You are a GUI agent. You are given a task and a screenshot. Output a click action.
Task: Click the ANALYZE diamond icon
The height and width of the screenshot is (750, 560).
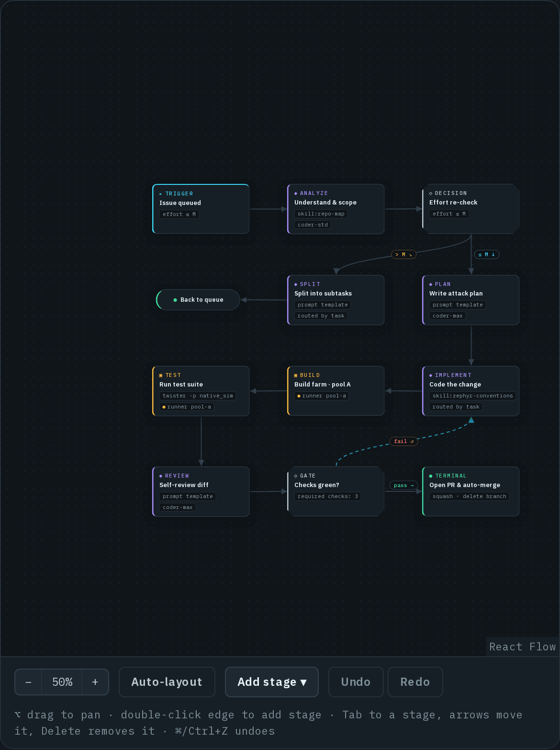tap(296, 193)
